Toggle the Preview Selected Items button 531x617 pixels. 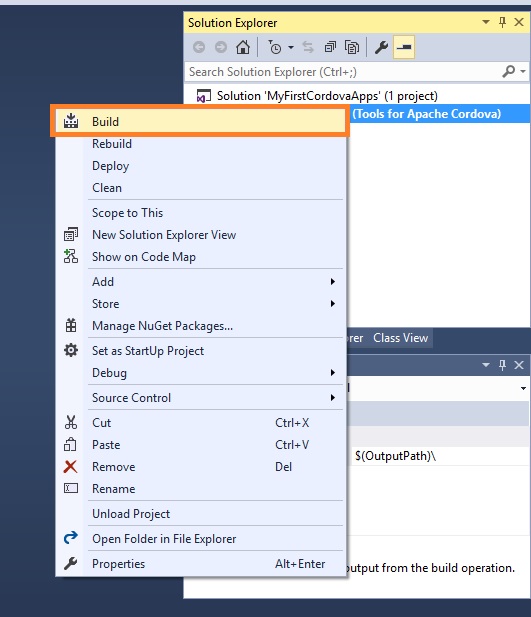tap(404, 47)
